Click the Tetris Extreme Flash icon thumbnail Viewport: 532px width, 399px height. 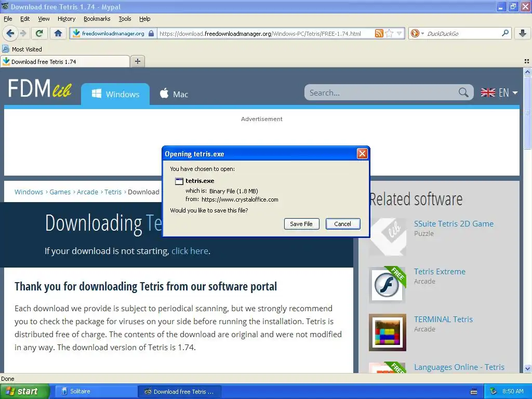[x=388, y=285]
